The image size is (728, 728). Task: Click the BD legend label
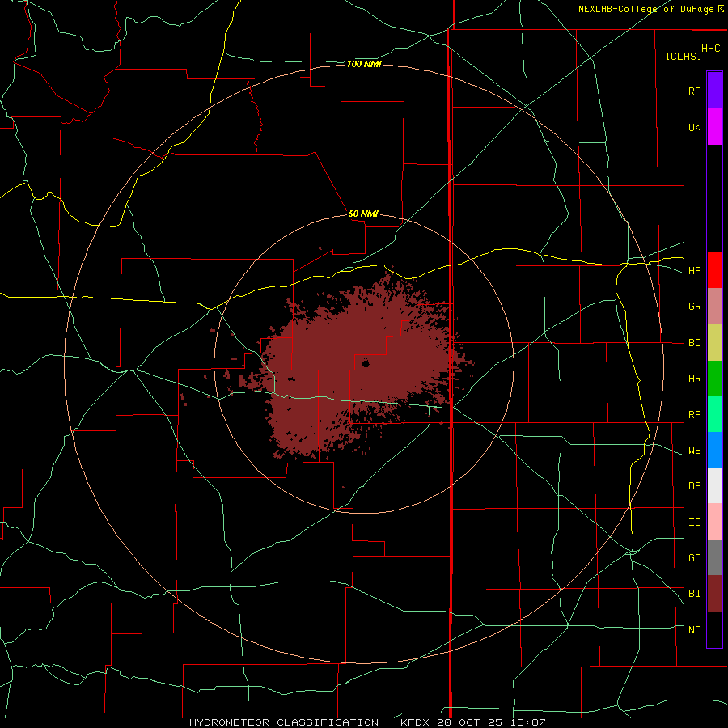tap(694, 343)
